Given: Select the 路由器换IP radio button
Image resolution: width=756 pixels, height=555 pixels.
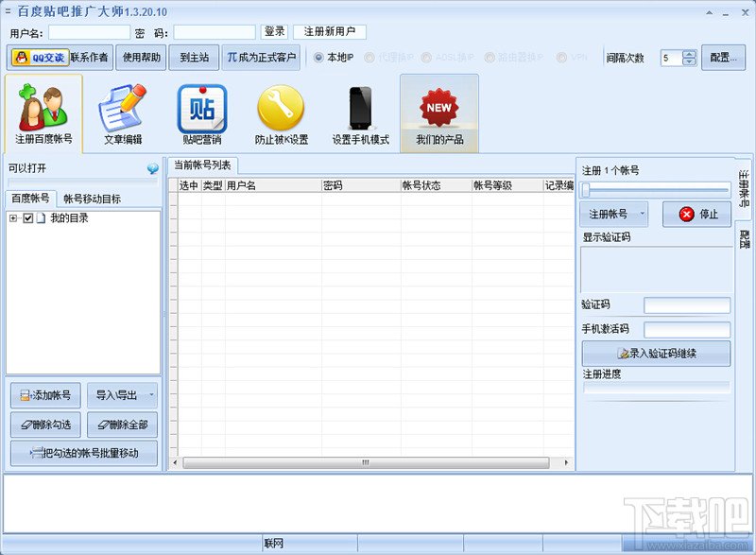Looking at the screenshot, I should tap(490, 58).
